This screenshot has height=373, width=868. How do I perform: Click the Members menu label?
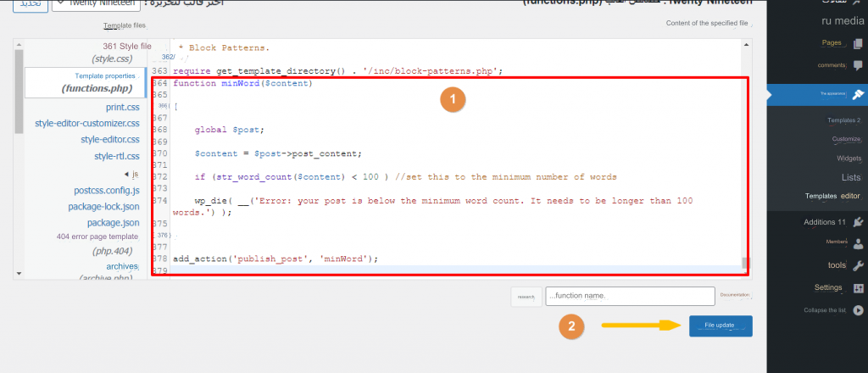(837, 242)
